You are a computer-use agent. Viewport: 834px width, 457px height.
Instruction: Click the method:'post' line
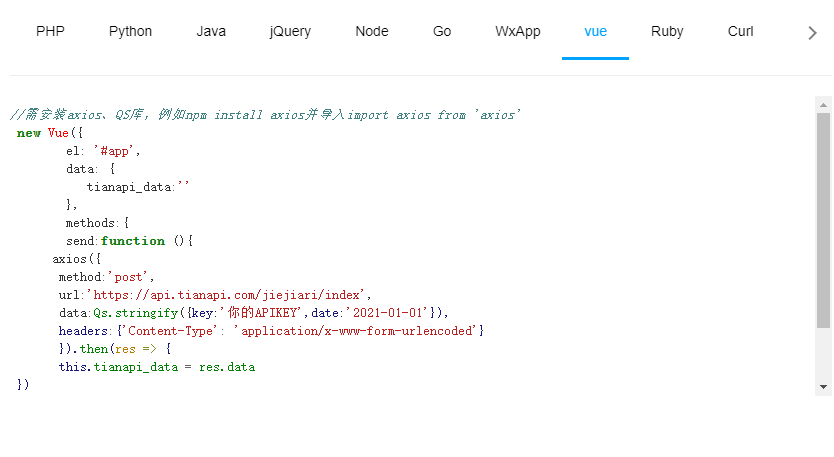pyautogui.click(x=106, y=277)
